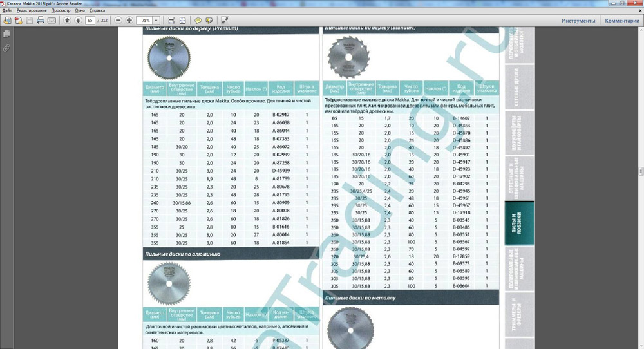Click product code A-81789
Viewport: 644px width, 349px height.
[281, 178]
